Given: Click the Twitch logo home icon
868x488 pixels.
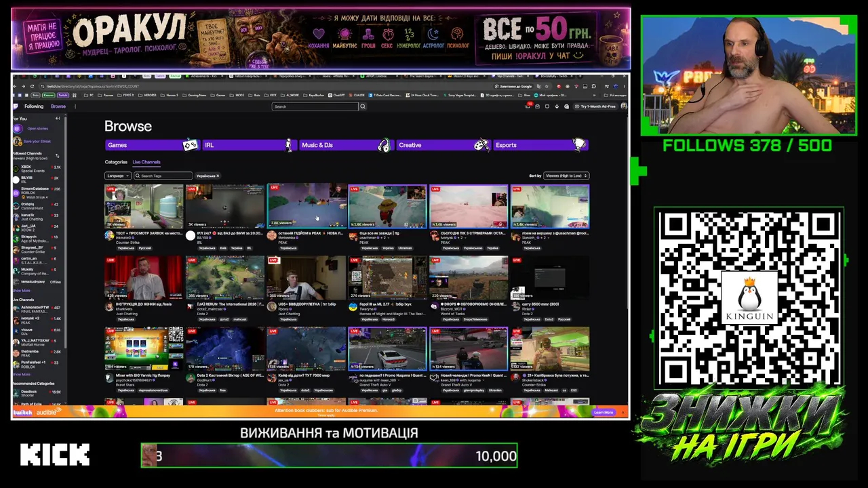Looking at the screenshot, I should coord(16,106).
